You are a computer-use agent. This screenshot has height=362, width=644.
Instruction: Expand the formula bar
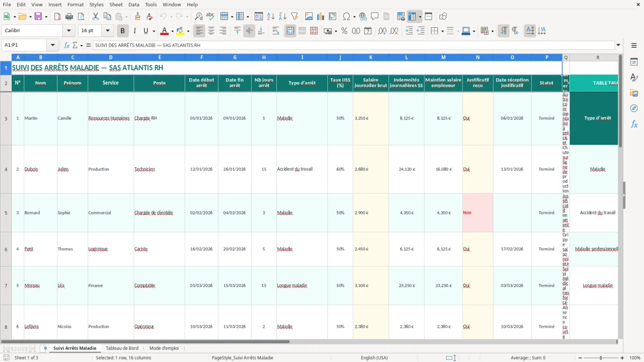coord(618,46)
